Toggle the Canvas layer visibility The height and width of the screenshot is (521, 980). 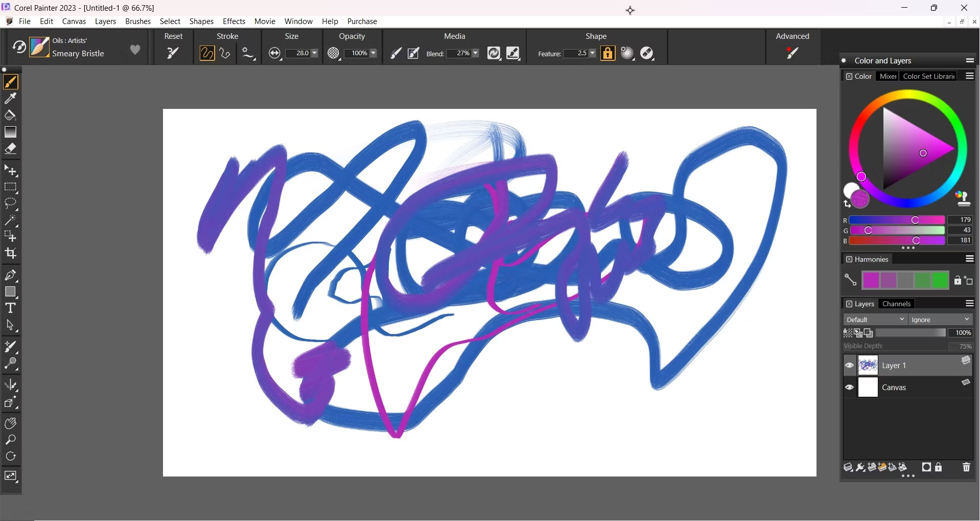pyautogui.click(x=849, y=387)
